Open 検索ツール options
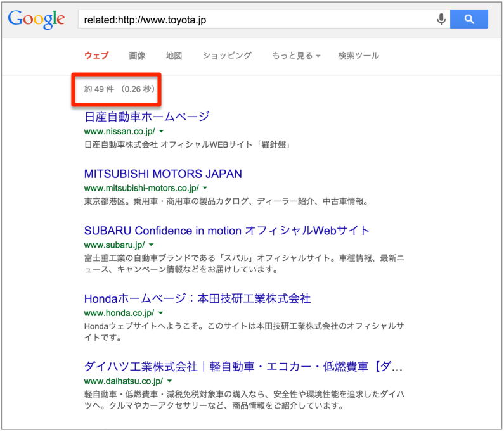The image size is (504, 432). tap(359, 56)
